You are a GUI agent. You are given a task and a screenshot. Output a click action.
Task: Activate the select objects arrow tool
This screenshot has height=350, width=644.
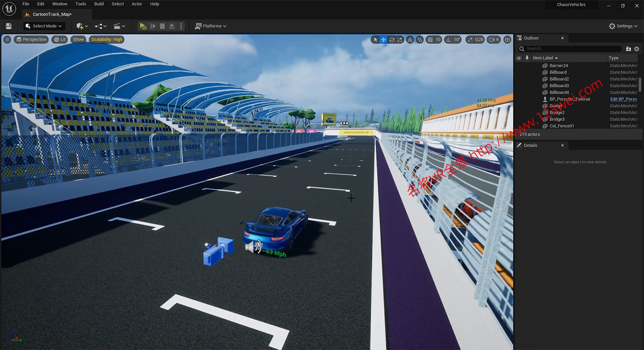[375, 40]
